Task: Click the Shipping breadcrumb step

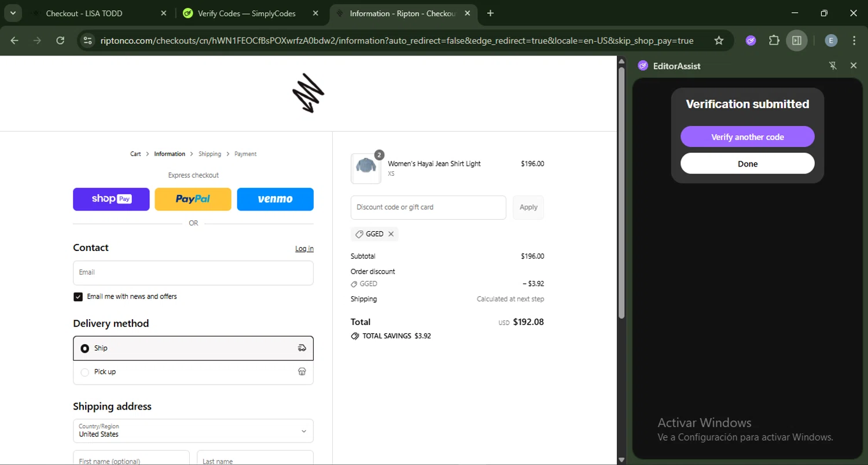Action: [x=209, y=154]
